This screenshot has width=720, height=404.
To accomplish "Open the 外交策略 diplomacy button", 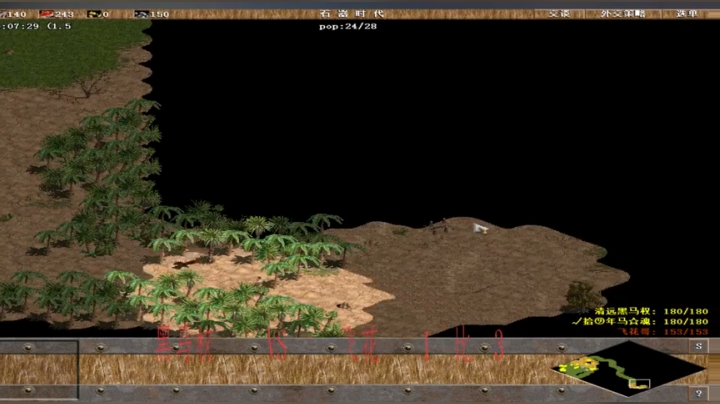I will 623,13.
